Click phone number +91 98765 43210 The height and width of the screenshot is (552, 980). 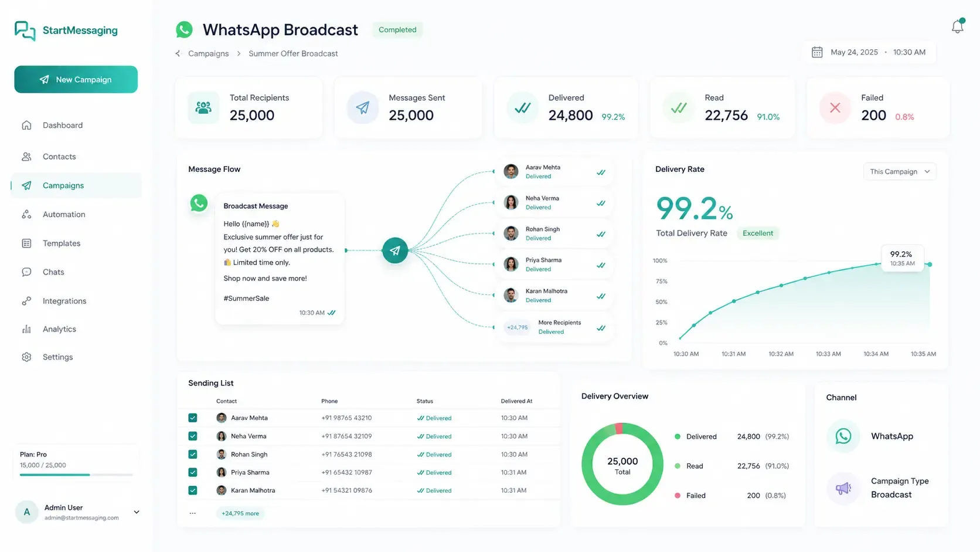click(346, 418)
